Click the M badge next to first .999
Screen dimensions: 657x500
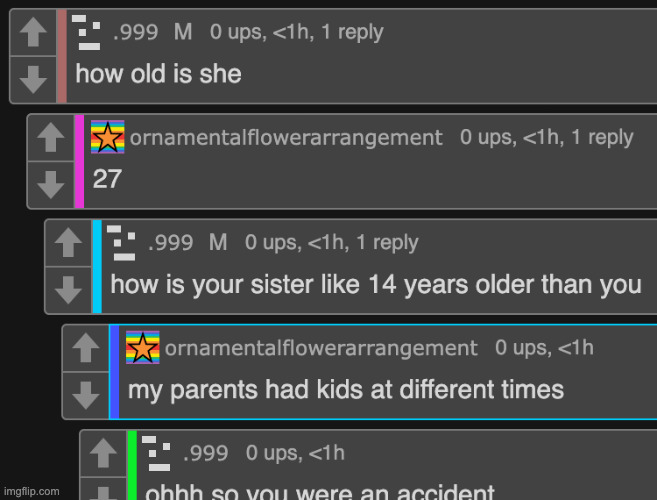click(x=183, y=32)
